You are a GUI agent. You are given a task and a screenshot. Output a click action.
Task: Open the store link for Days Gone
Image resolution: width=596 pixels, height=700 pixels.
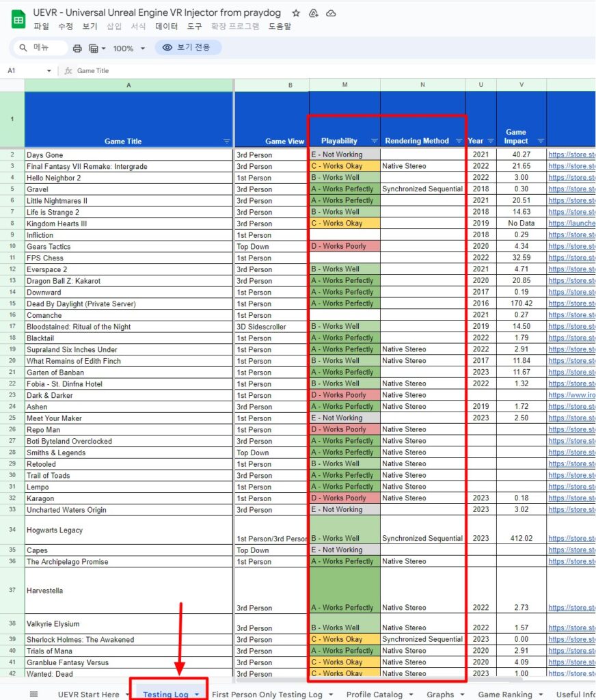point(571,154)
